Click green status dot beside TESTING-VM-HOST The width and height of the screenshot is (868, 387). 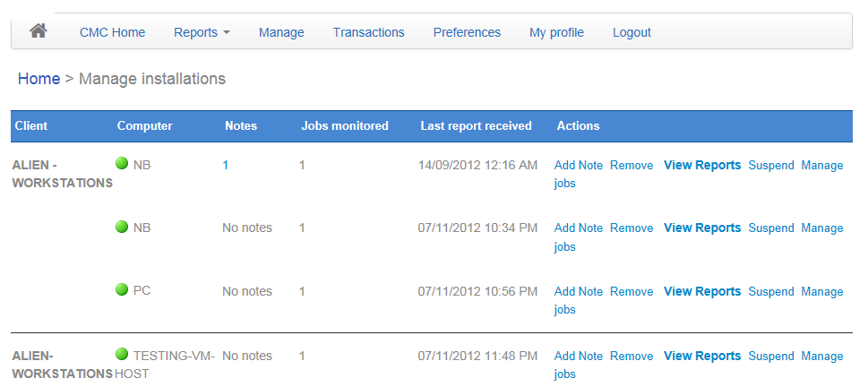click(x=122, y=354)
